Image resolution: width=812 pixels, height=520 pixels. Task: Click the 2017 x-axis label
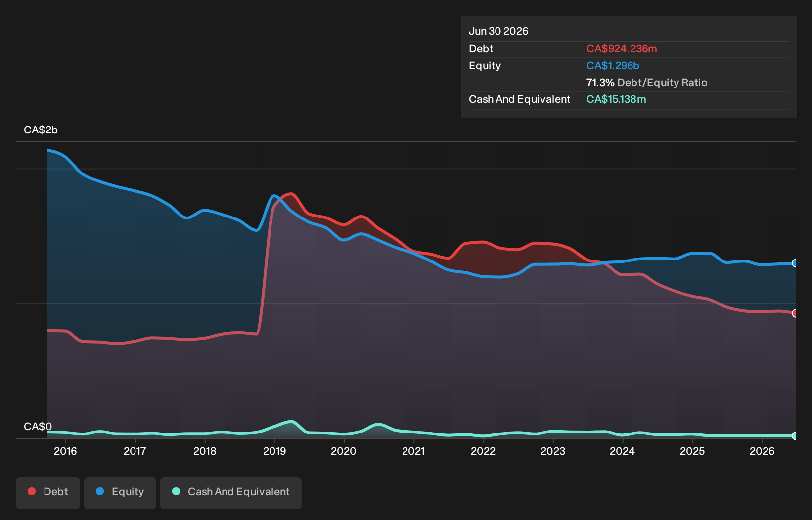pos(135,451)
